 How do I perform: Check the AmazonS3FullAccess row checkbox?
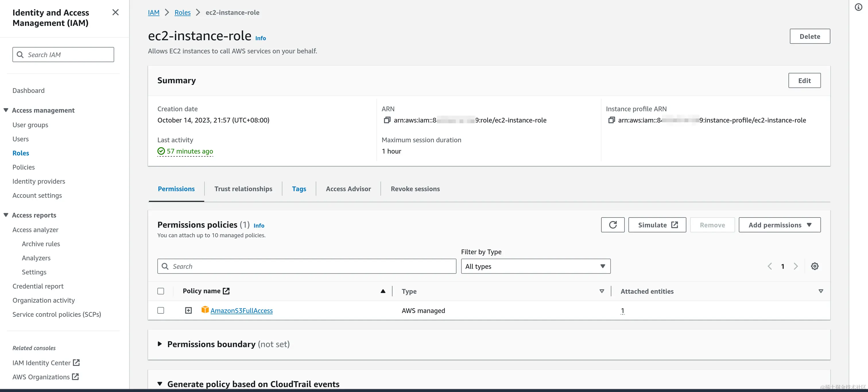pyautogui.click(x=161, y=311)
